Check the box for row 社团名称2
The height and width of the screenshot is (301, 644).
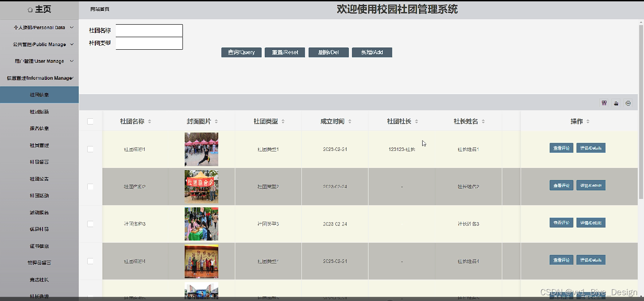click(90, 186)
